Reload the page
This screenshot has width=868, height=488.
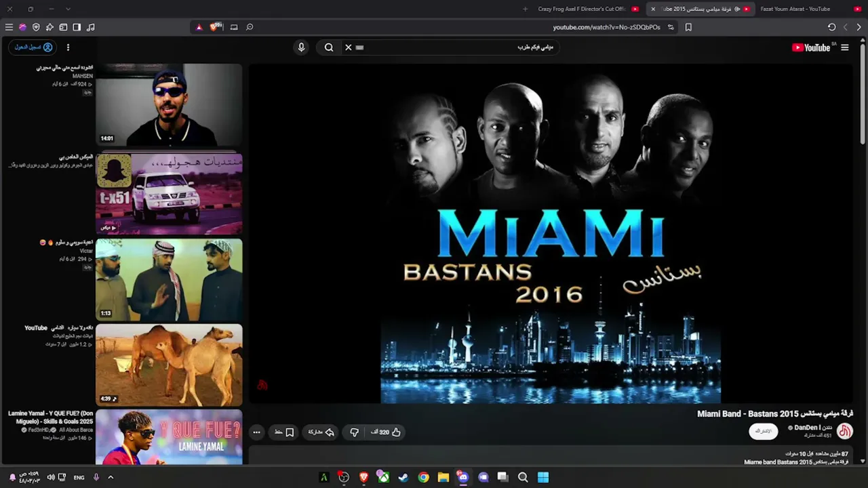831,27
